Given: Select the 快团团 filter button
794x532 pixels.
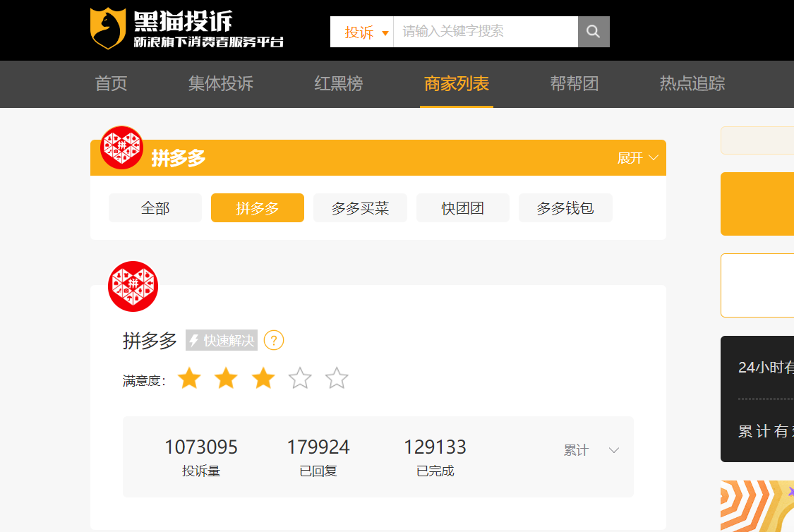Looking at the screenshot, I should [x=463, y=208].
